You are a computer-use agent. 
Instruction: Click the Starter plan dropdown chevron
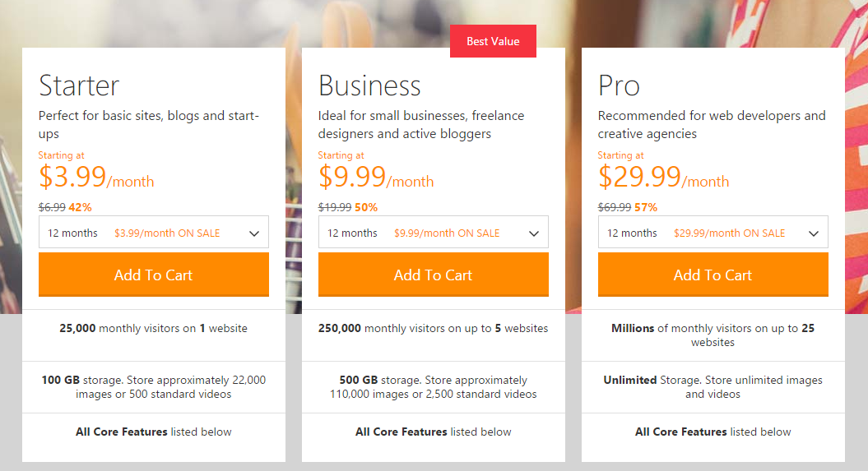tap(254, 233)
